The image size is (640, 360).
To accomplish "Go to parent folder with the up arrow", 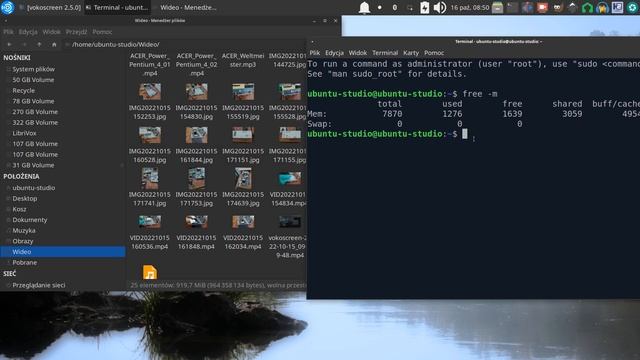I will (39, 44).
